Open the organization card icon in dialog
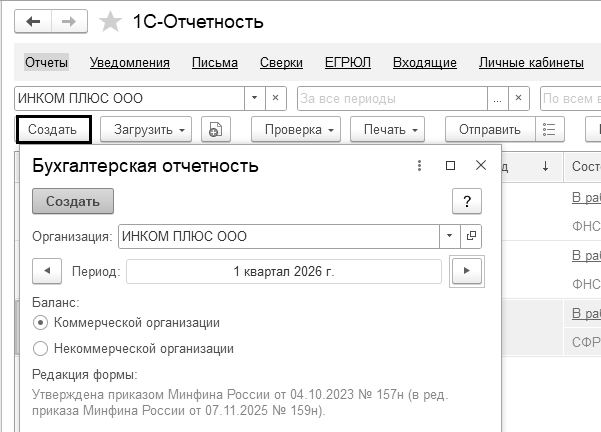 click(x=471, y=236)
